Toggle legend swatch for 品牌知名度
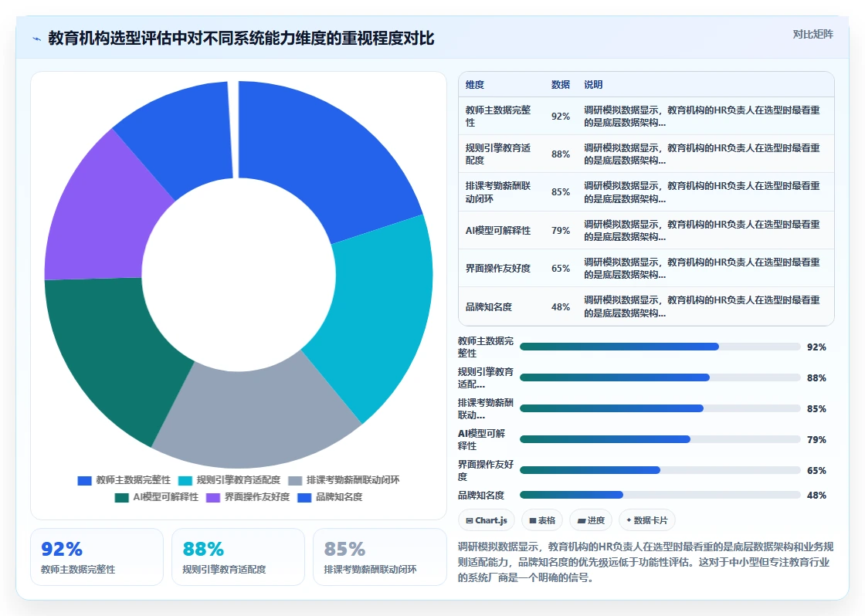 click(304, 497)
